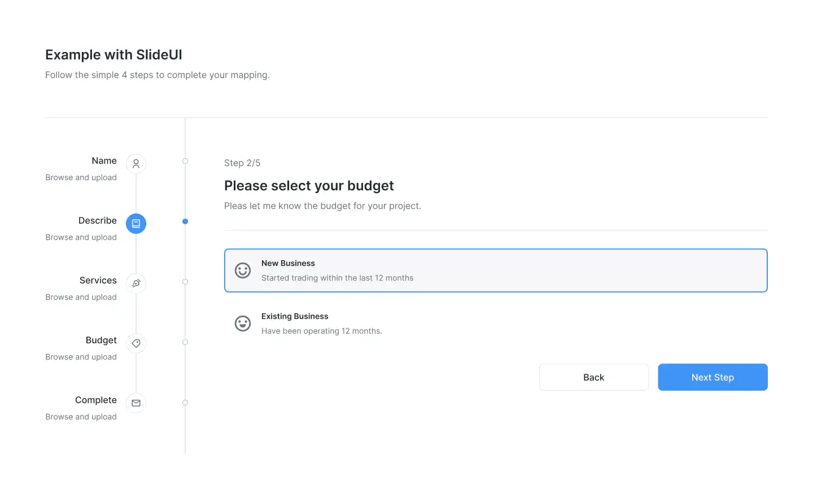The image size is (813, 504).
Task: Click the New Business smiley face icon
Action: (243, 270)
